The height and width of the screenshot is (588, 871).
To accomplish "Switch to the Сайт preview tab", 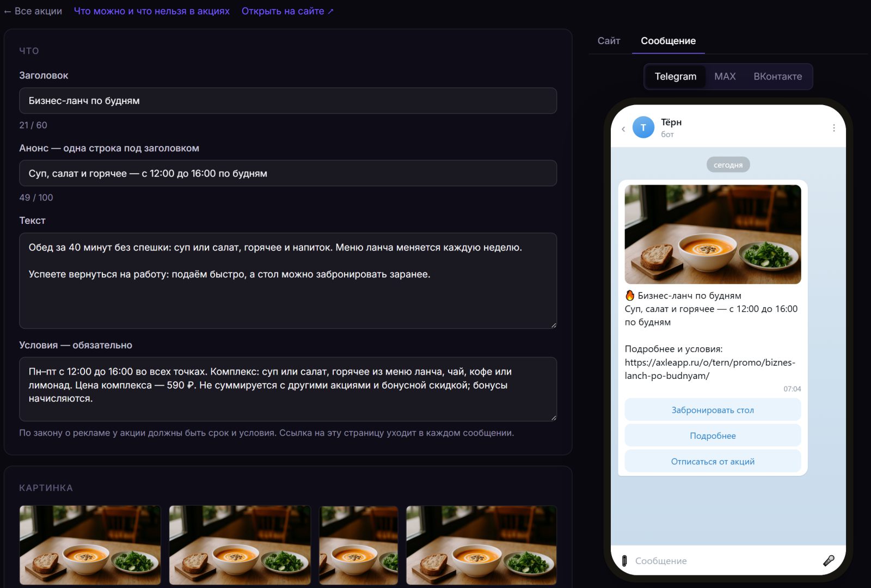I will (x=609, y=41).
